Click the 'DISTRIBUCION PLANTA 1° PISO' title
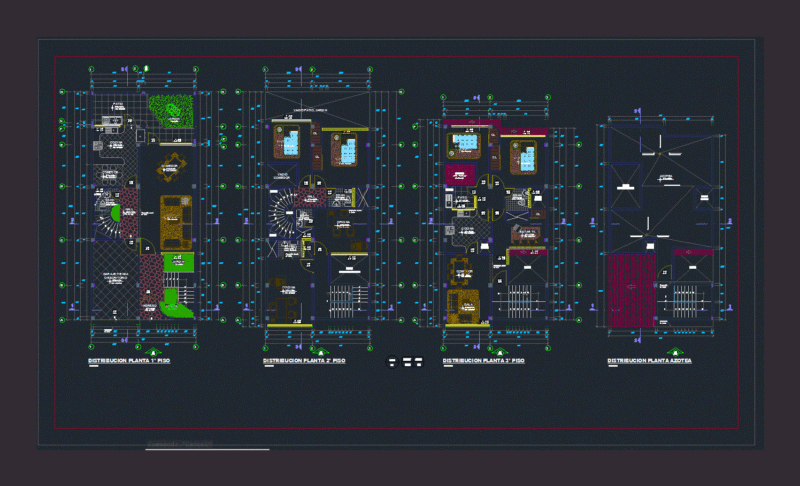This screenshot has width=800, height=486. point(129,361)
